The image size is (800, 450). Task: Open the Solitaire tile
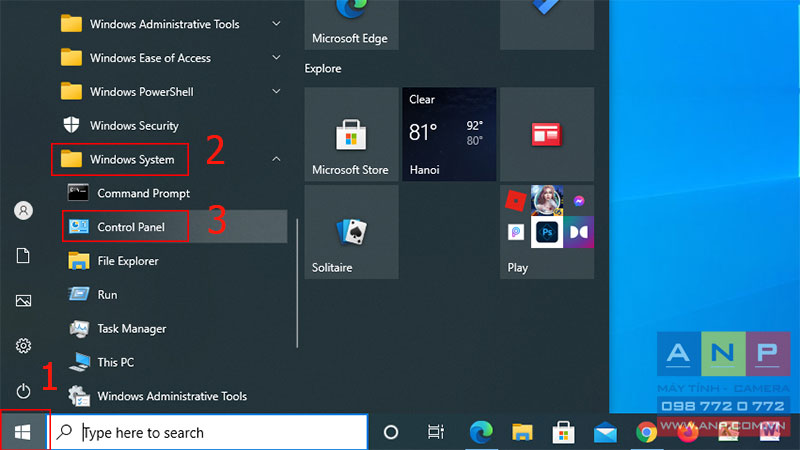[x=352, y=232]
